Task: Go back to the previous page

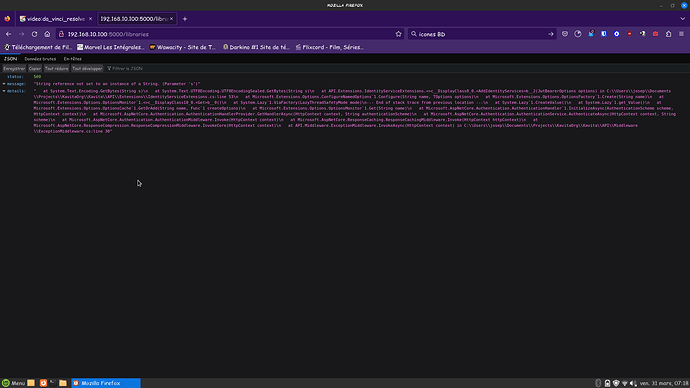Action: [8, 34]
